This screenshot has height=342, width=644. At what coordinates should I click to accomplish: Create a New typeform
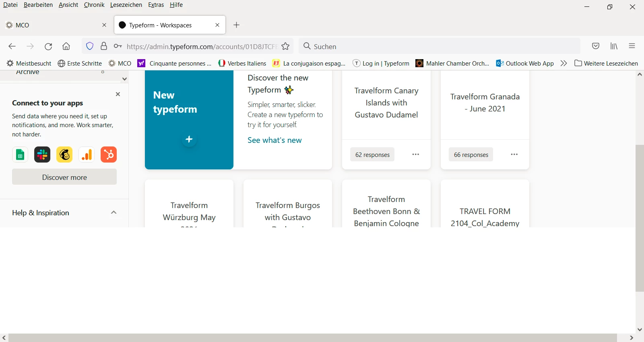189,120
